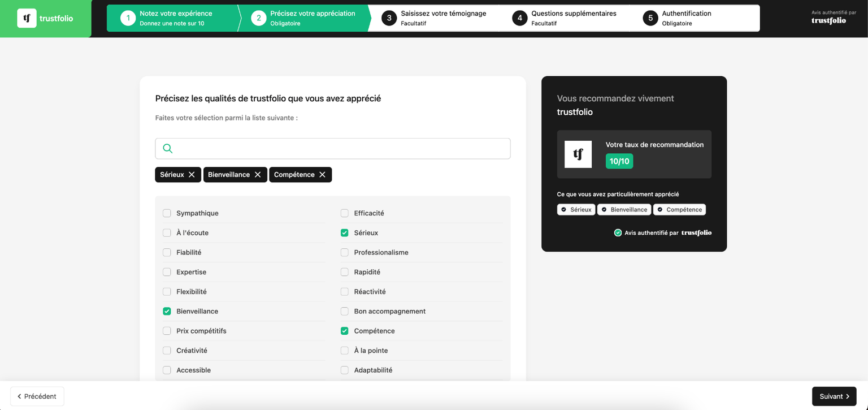The height and width of the screenshot is (410, 868).
Task: Check the Accessible checkbox
Action: tap(167, 370)
